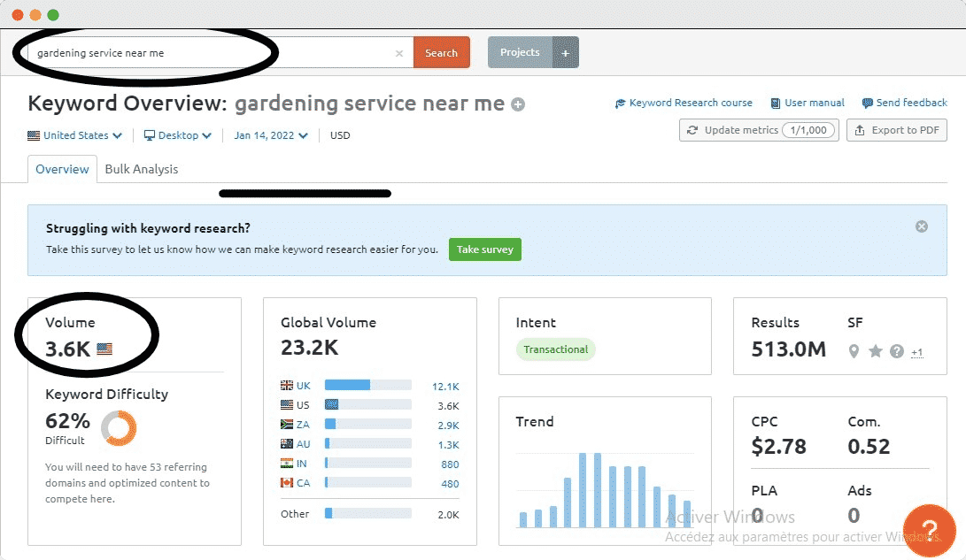Click the Australia flag icon
Screen dimensions: 966x560
[287, 444]
